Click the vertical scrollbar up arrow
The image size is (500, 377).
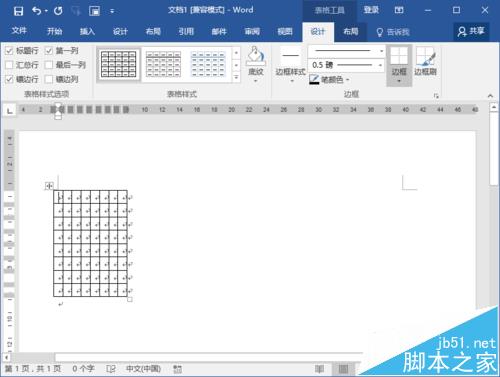[x=494, y=107]
